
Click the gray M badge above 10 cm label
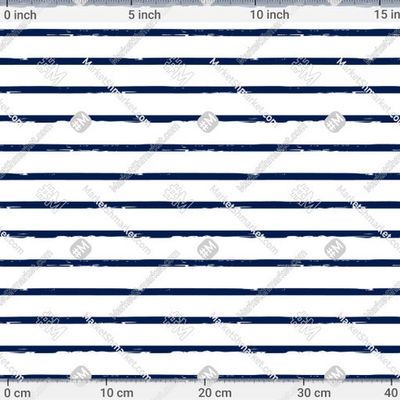80,376
